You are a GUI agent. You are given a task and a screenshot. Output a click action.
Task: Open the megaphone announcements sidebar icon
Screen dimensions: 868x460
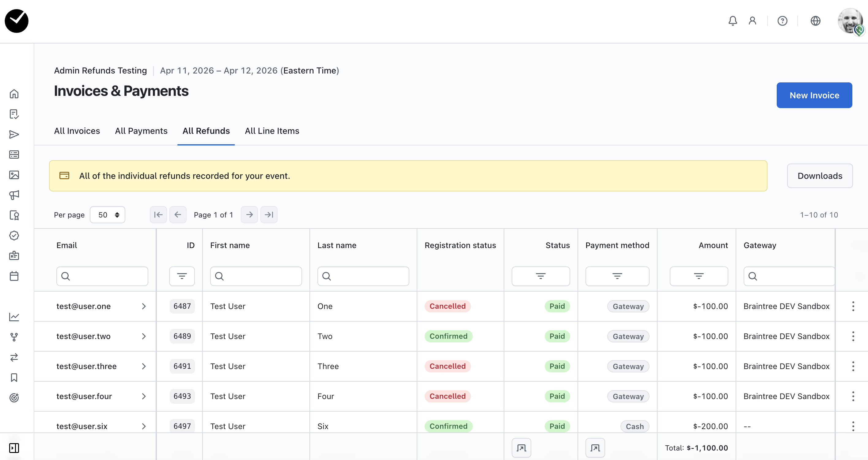(14, 195)
